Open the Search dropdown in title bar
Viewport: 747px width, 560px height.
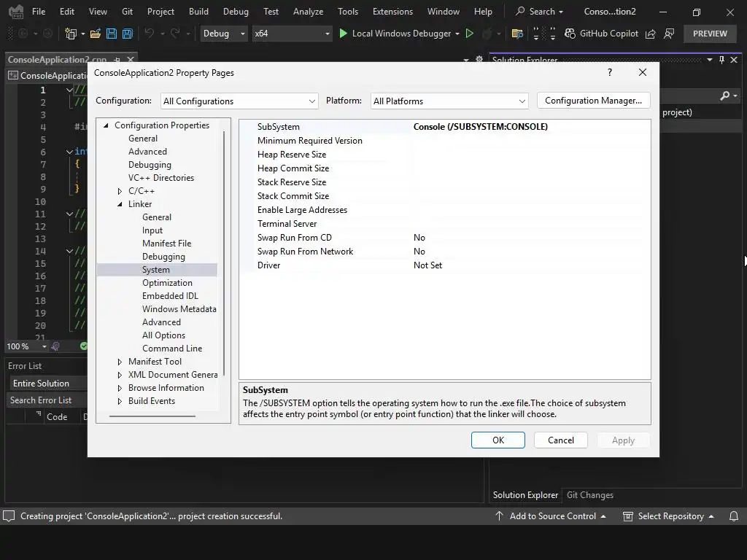[539, 12]
